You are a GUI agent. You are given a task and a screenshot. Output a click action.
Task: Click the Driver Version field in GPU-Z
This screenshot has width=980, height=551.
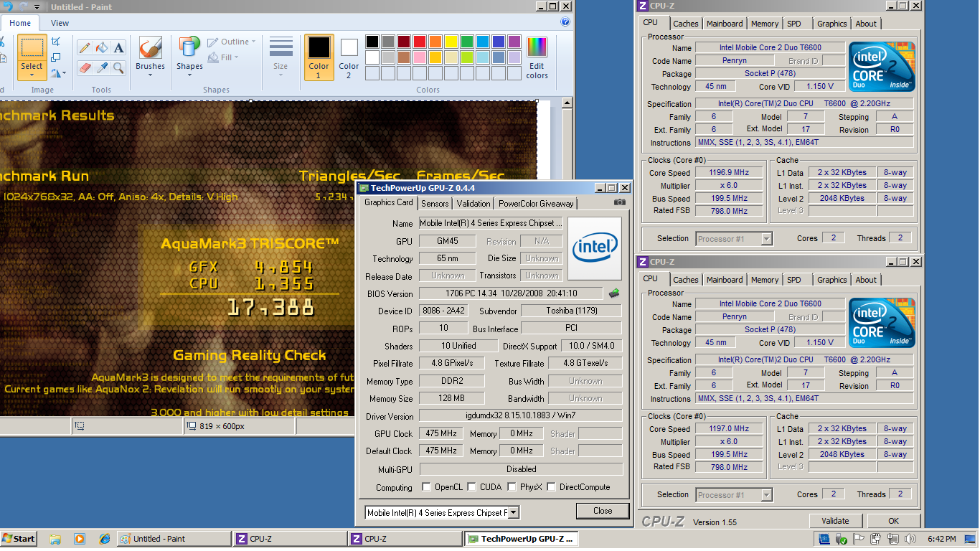click(x=520, y=416)
